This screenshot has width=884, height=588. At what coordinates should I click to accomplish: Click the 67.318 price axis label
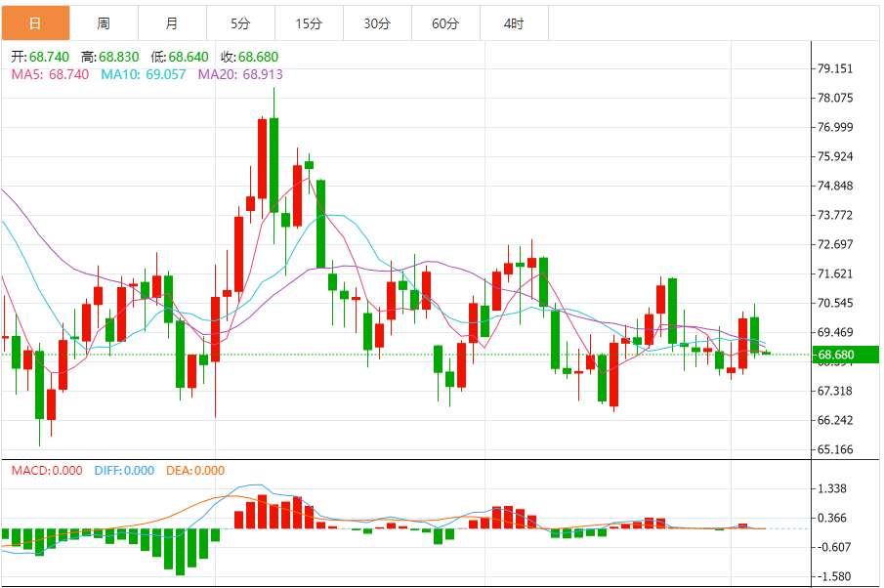(835, 392)
